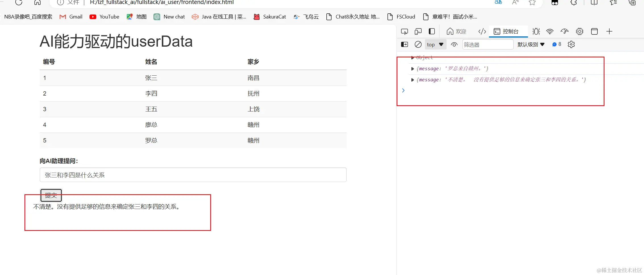The image size is (644, 275).
Task: Click the translate page icon in address bar
Action: tap(498, 3)
